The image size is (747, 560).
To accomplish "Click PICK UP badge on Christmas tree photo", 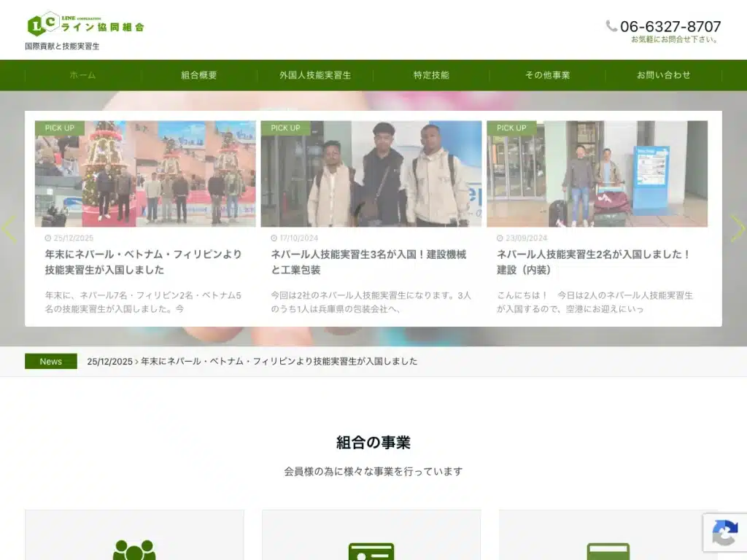I will [60, 128].
